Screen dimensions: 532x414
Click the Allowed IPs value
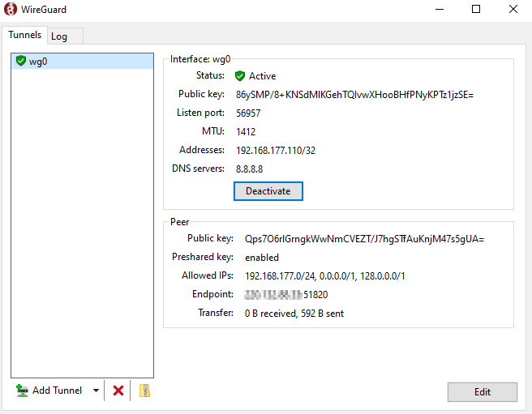coord(324,276)
